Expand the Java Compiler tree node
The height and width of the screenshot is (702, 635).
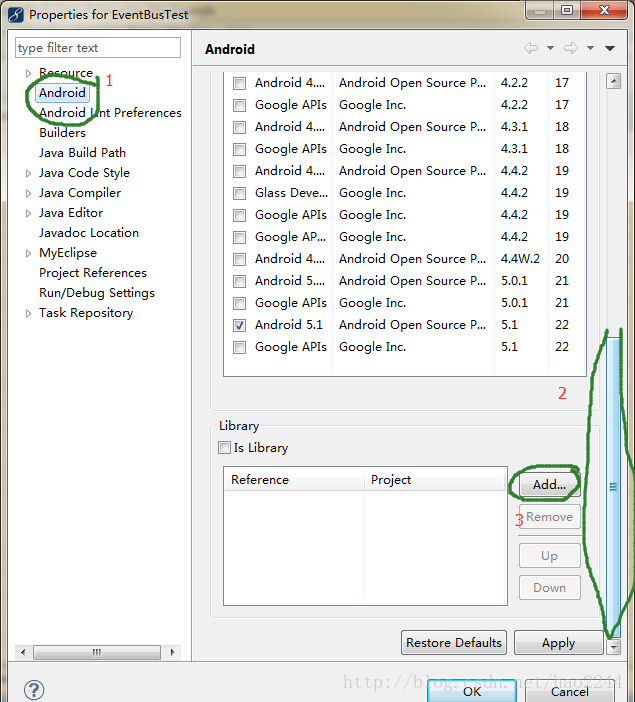pos(28,193)
